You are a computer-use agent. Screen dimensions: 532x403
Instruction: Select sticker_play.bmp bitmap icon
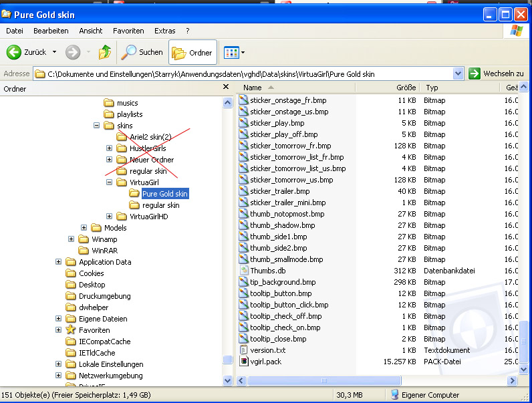click(243, 123)
